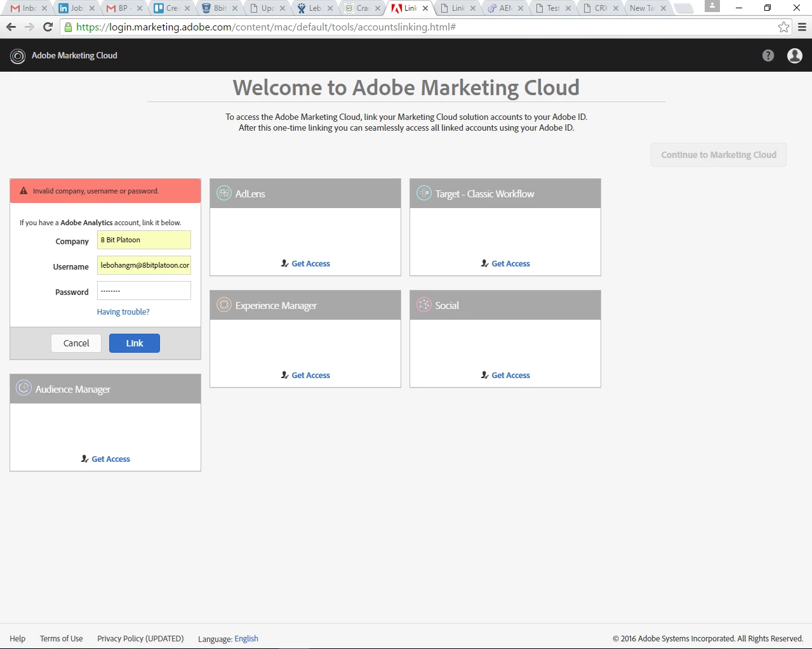Click Get Access under Audience Manager

[111, 459]
